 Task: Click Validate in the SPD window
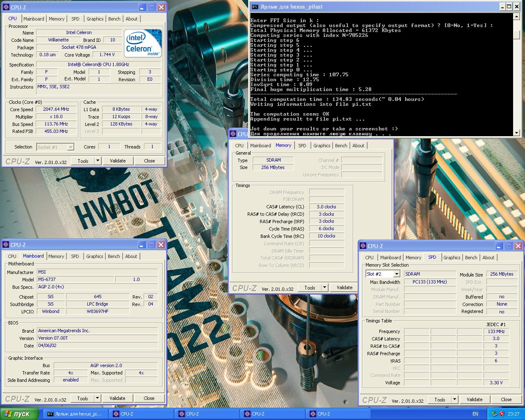(x=475, y=399)
